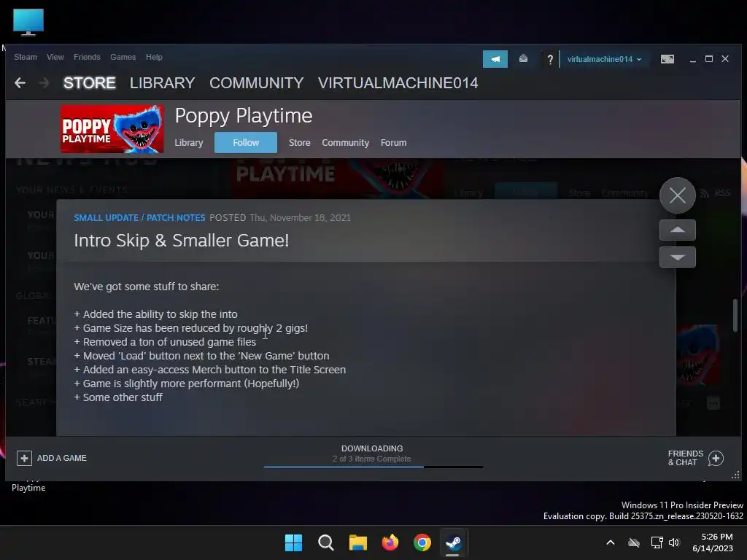The width and height of the screenshot is (747, 560).
Task: Open the Poppy Playtime Store link
Action: [x=299, y=142]
